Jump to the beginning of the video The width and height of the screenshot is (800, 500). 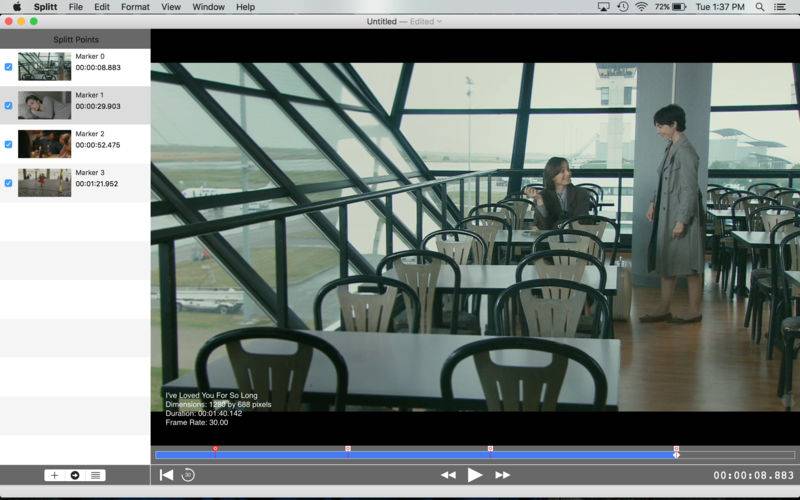(166, 475)
